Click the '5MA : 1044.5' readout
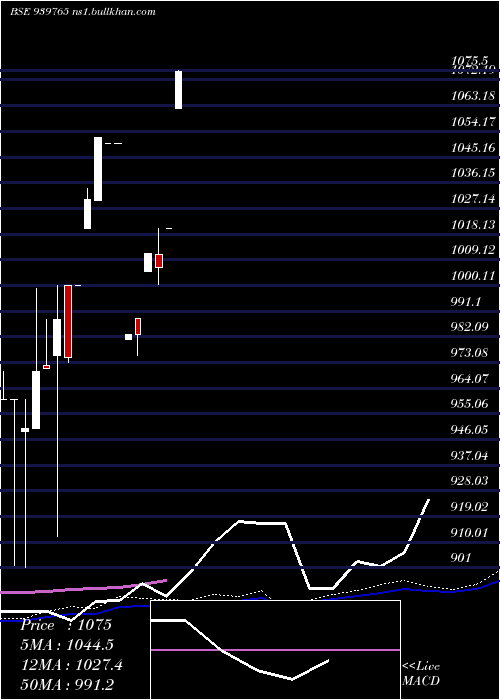Viewport: 500px width, 700px height. [67, 644]
